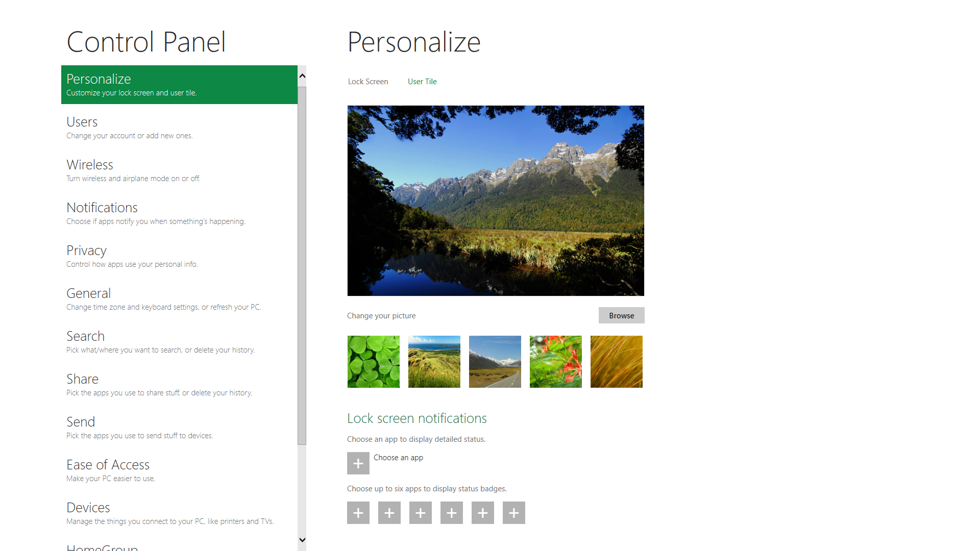Add second status badge app slot

pyautogui.click(x=389, y=513)
